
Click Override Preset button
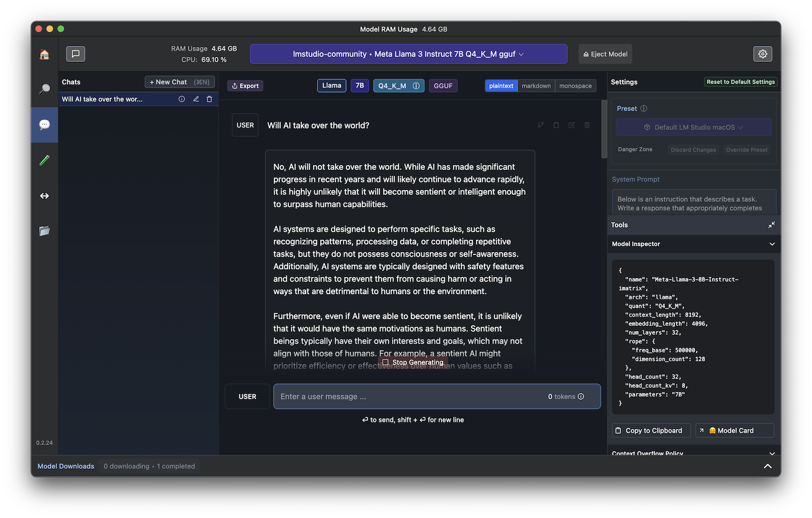pos(747,150)
